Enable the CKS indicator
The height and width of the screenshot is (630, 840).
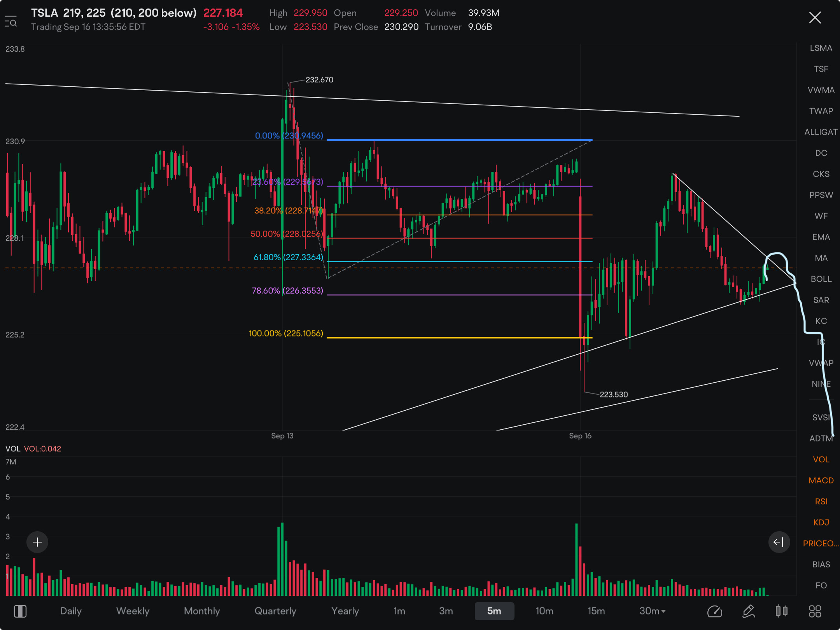pos(821,174)
